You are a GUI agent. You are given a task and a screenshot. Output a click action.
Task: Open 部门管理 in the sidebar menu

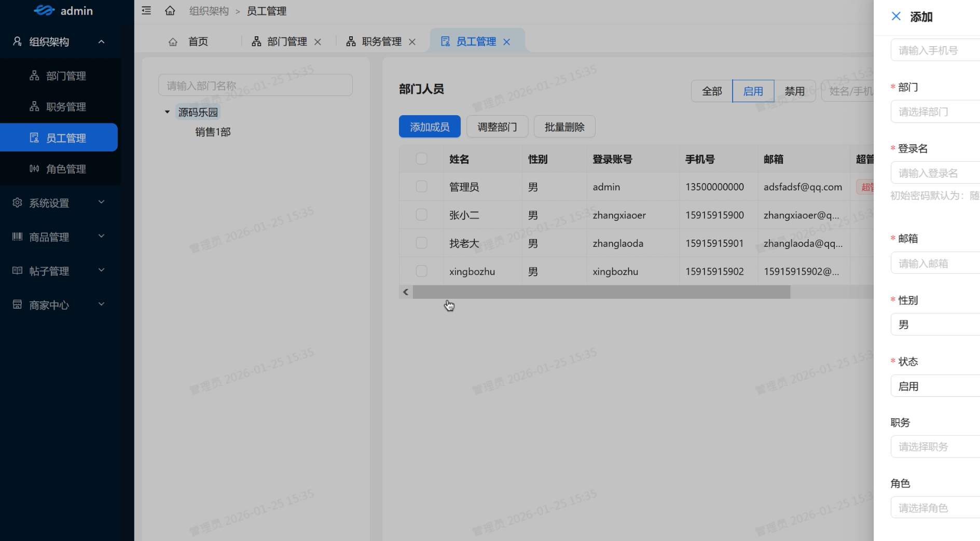click(x=65, y=76)
